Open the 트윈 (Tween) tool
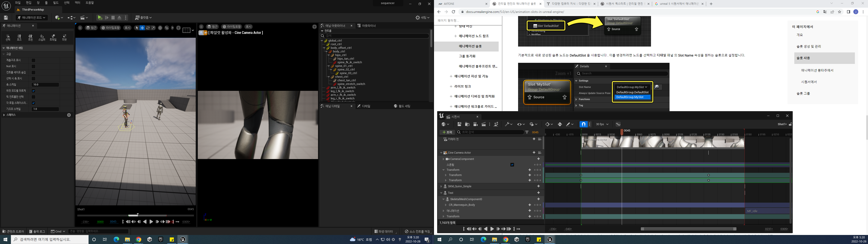Viewport: 868px width, 244px height. (x=30, y=38)
